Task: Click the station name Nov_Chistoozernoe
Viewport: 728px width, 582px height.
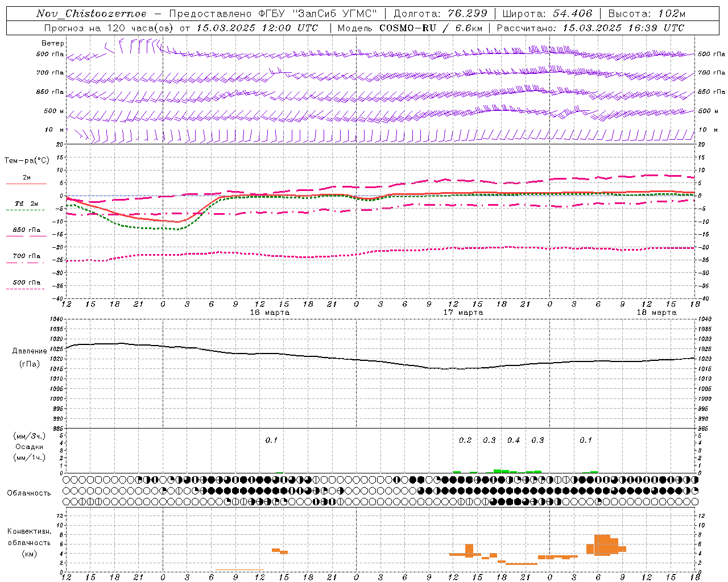Action: point(91,14)
